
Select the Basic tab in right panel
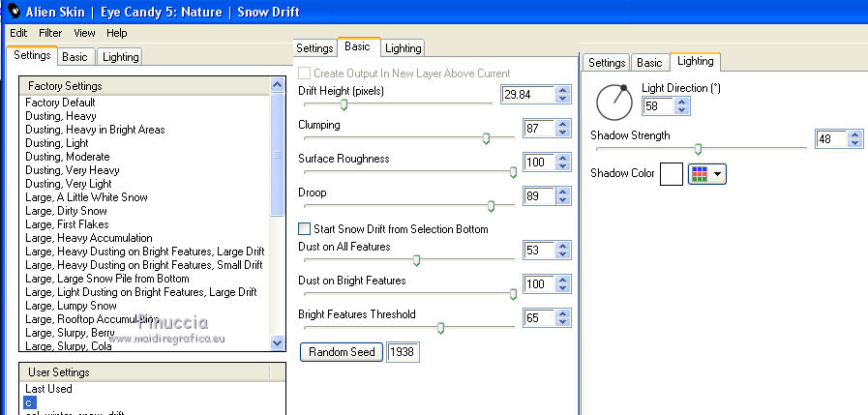[649, 63]
